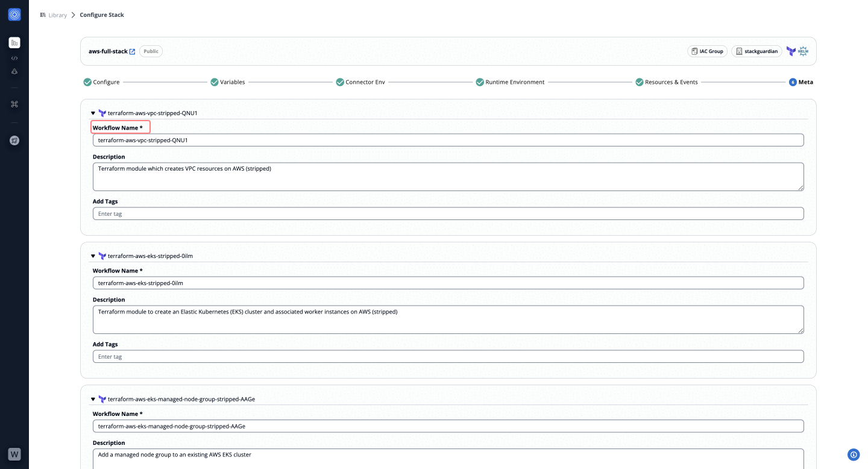Click the IAC Group badge
Viewport: 868px width, 469px height.
pyautogui.click(x=707, y=51)
